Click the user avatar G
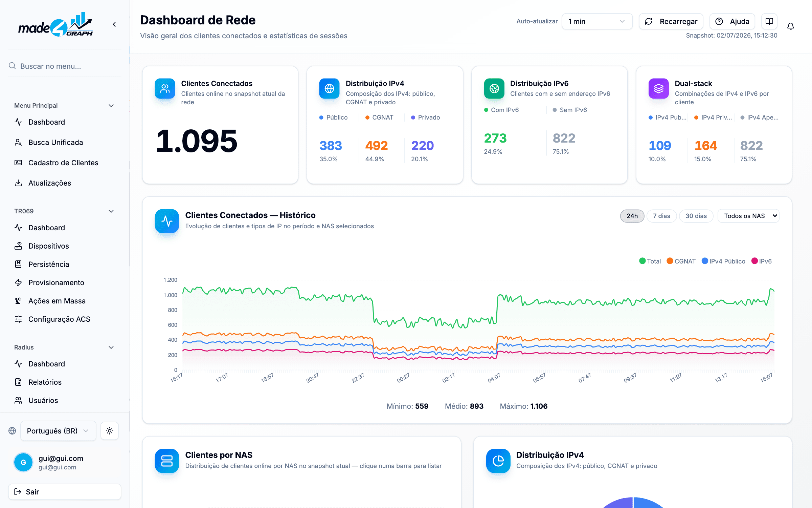This screenshot has width=812, height=508. click(23, 462)
